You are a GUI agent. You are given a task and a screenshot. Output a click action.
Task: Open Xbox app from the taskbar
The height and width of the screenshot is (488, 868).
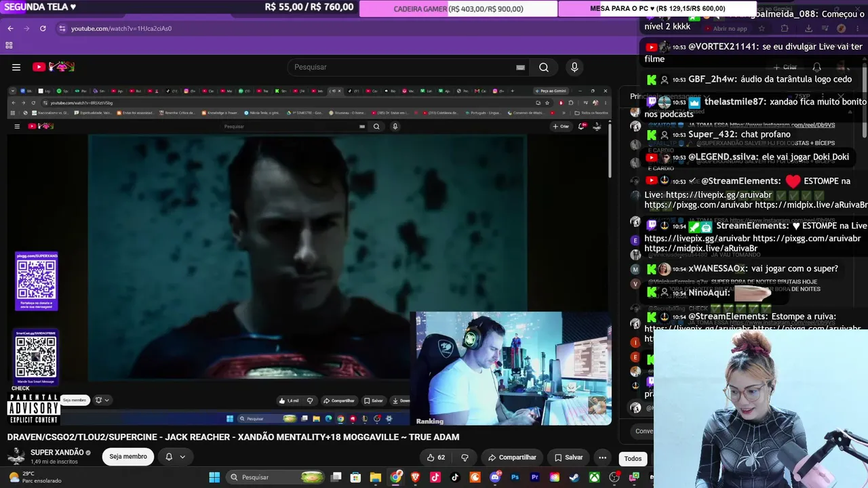click(x=594, y=477)
